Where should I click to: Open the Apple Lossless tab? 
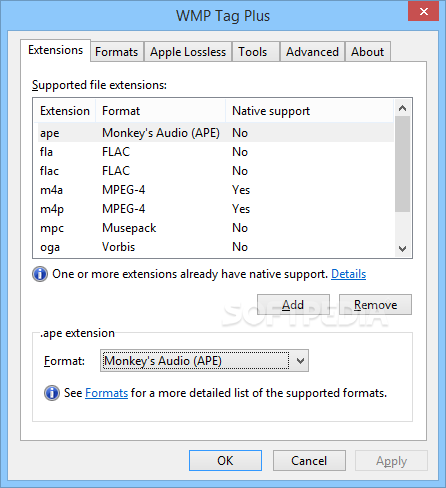188,52
